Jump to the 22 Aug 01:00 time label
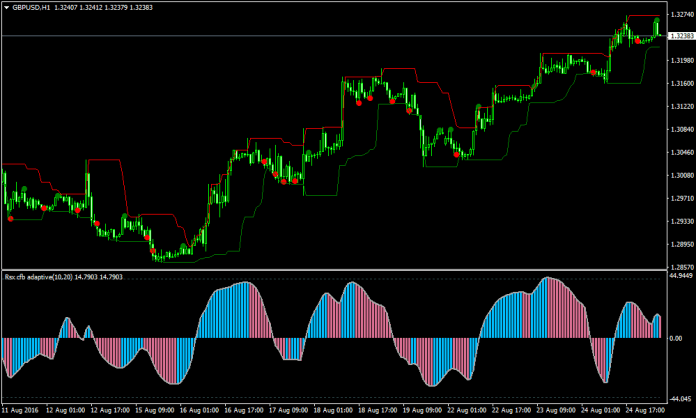The width and height of the screenshot is (696, 418). tap(462, 410)
